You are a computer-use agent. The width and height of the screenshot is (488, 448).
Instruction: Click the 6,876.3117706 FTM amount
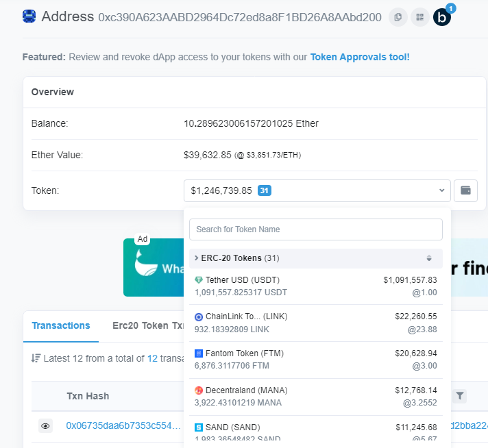click(x=232, y=366)
